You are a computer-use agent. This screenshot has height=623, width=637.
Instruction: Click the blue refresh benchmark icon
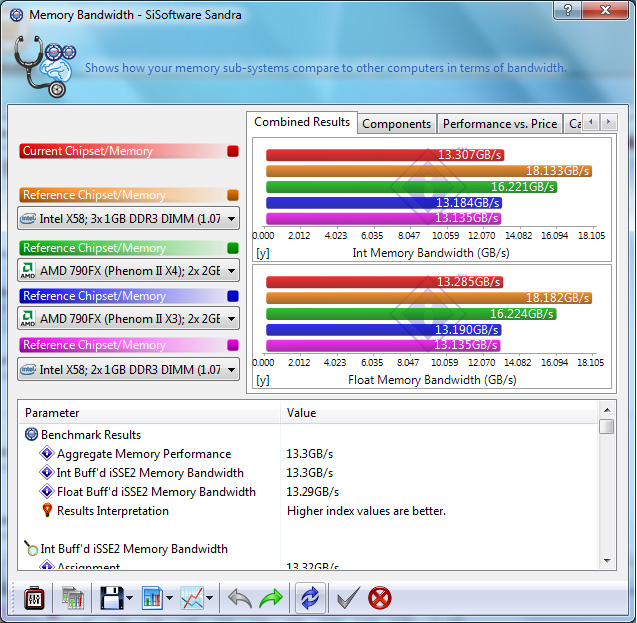tap(310, 598)
